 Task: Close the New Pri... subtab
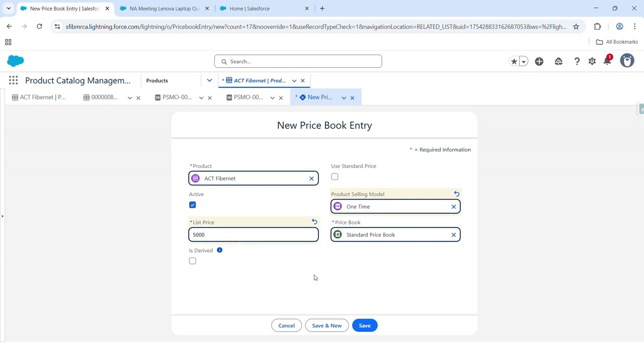pyautogui.click(x=352, y=98)
